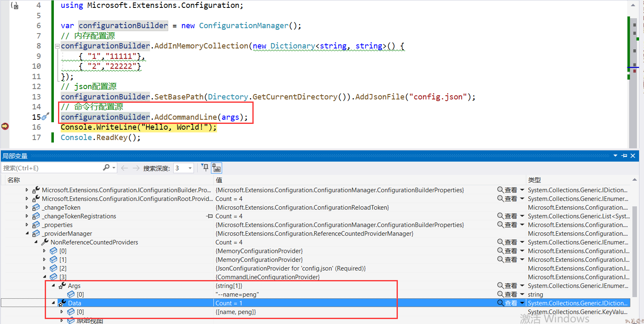Image resolution: width=644 pixels, height=324 pixels.
Task: Collapse the selected Data node
Action: tap(53, 303)
